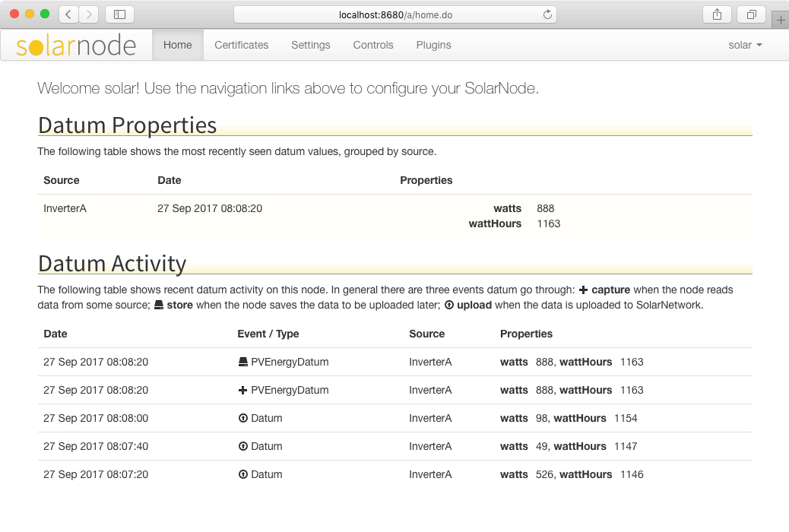
Task: Reload the page with the refresh icon
Action: (547, 14)
